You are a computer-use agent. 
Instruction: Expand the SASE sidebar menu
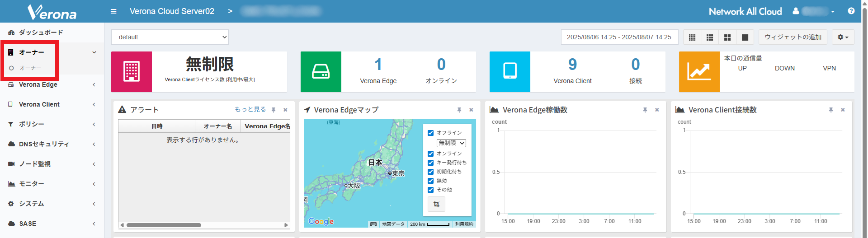click(52, 224)
